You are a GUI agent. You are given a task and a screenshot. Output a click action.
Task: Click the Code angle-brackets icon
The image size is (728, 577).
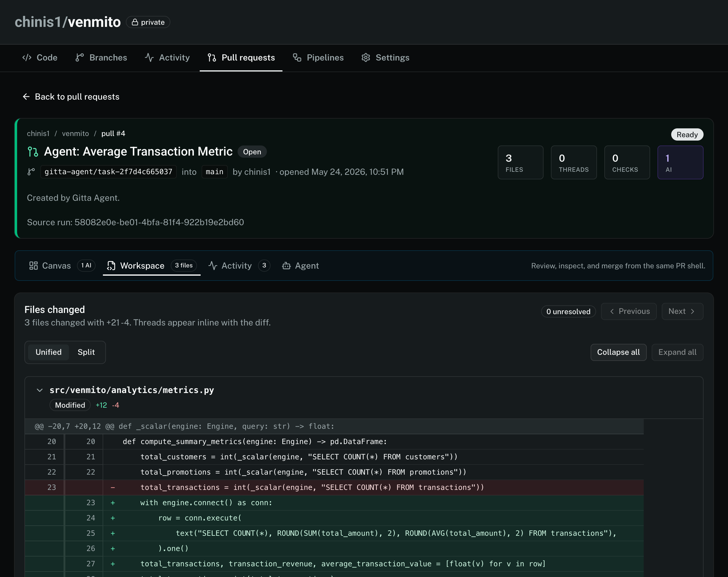(x=27, y=57)
